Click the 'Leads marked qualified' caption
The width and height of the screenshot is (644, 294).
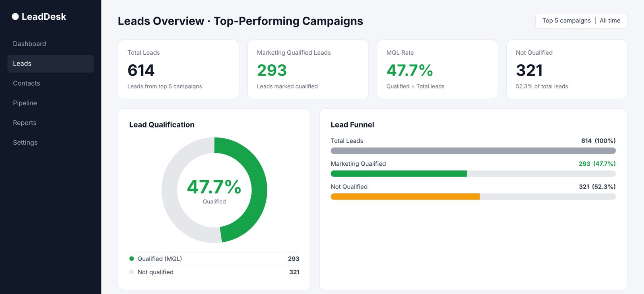click(287, 86)
